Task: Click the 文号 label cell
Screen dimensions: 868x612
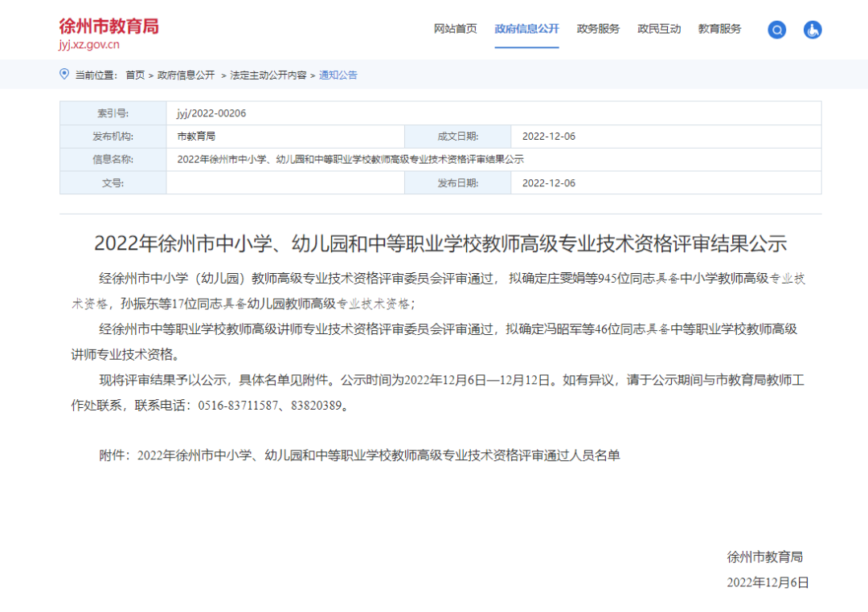Action: coord(113,182)
